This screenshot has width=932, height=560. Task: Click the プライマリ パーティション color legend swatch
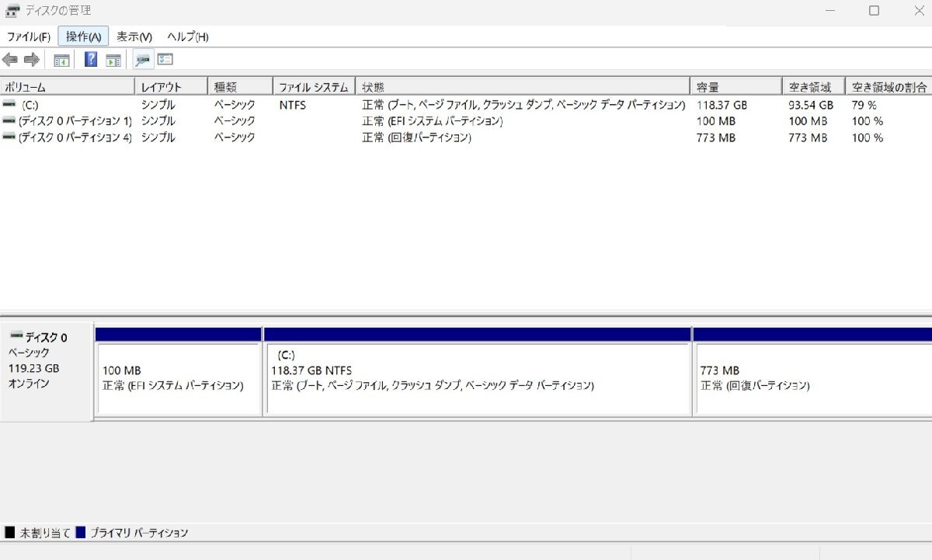tap(81, 532)
